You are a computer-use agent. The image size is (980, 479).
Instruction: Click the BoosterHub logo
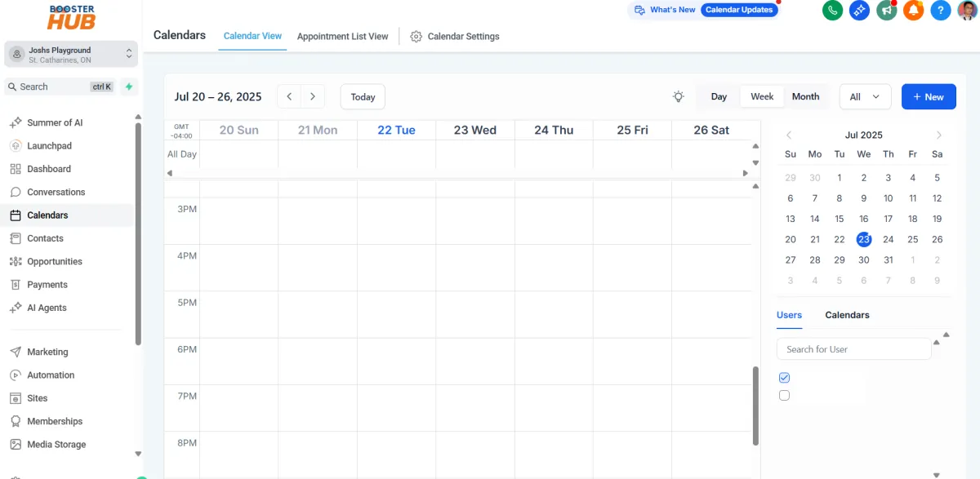coord(71,16)
